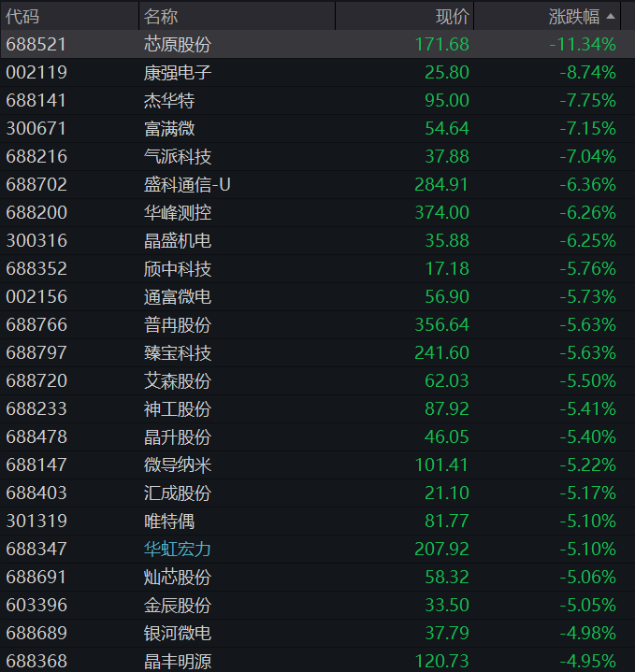Viewport: 635px width, 672px height.
Task: Click the 名称 column header
Action: (x=161, y=17)
